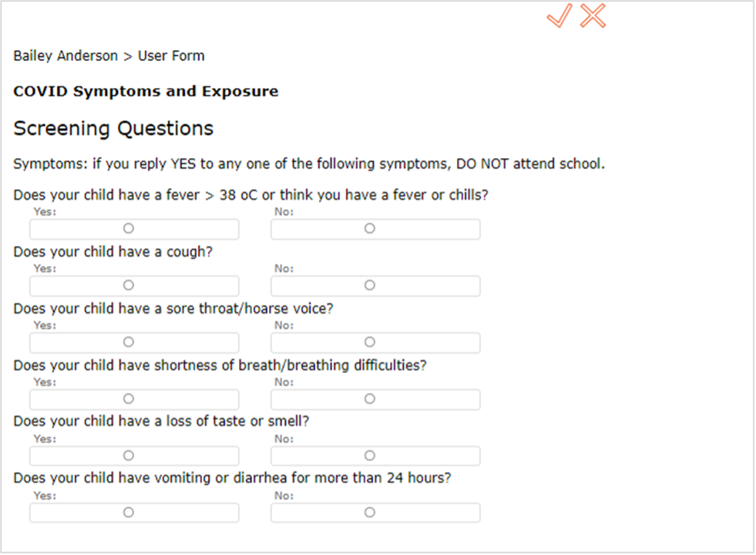Screen dimensions: 756x555
Task: Pick Yes for vomiting or diarrhea question
Action: point(129,512)
